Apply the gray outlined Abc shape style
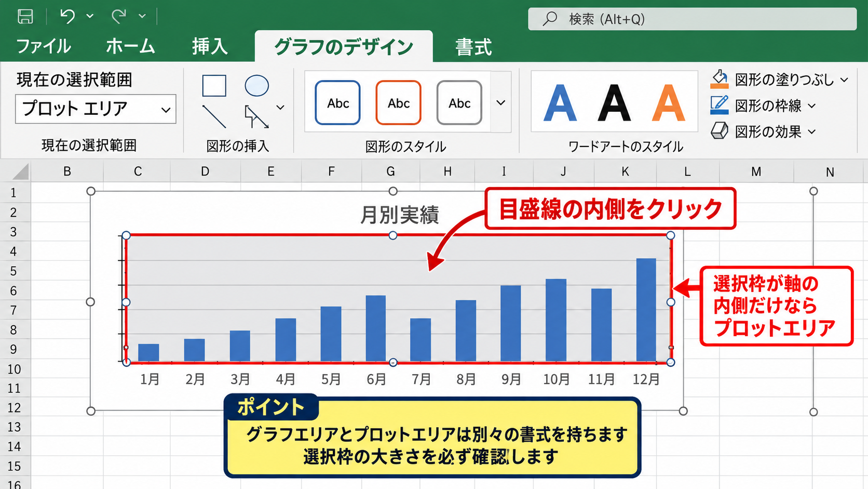Viewport: 868px width, 489px height. click(459, 103)
